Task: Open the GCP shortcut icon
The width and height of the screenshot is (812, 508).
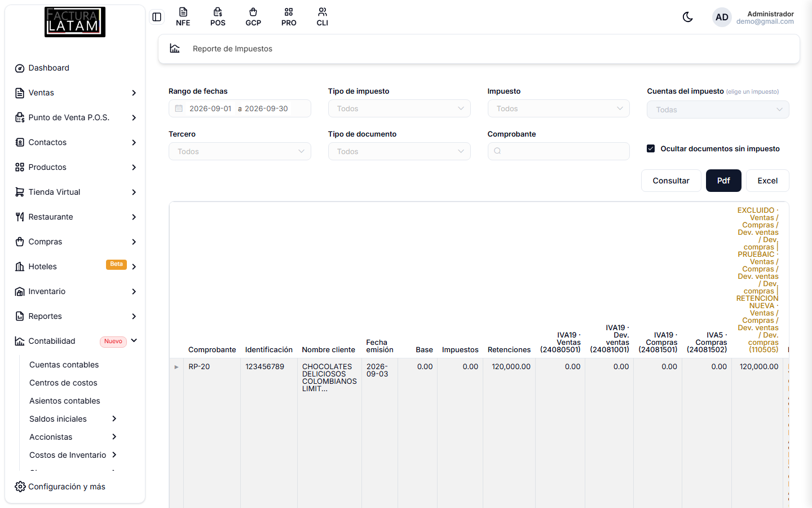Action: click(253, 17)
